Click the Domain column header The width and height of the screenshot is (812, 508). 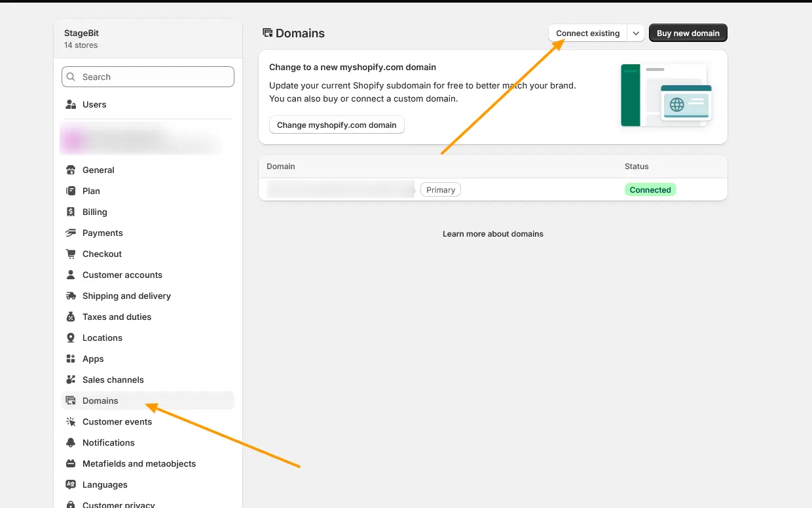(281, 166)
